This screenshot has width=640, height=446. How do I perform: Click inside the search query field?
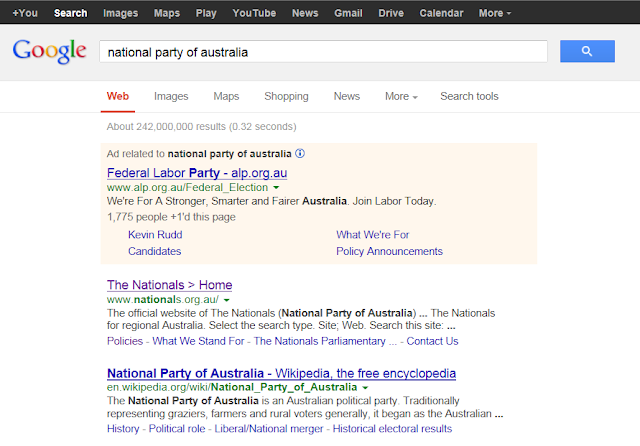(x=323, y=51)
